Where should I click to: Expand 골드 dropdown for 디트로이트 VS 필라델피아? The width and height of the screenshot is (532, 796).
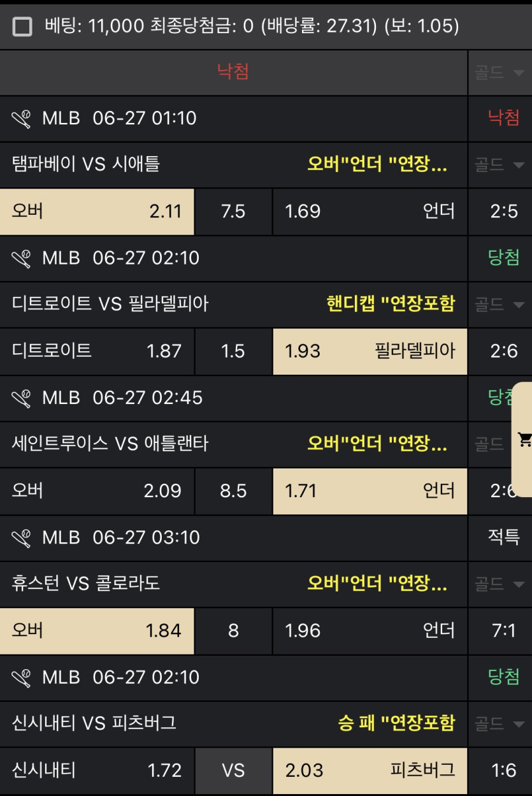(x=500, y=304)
